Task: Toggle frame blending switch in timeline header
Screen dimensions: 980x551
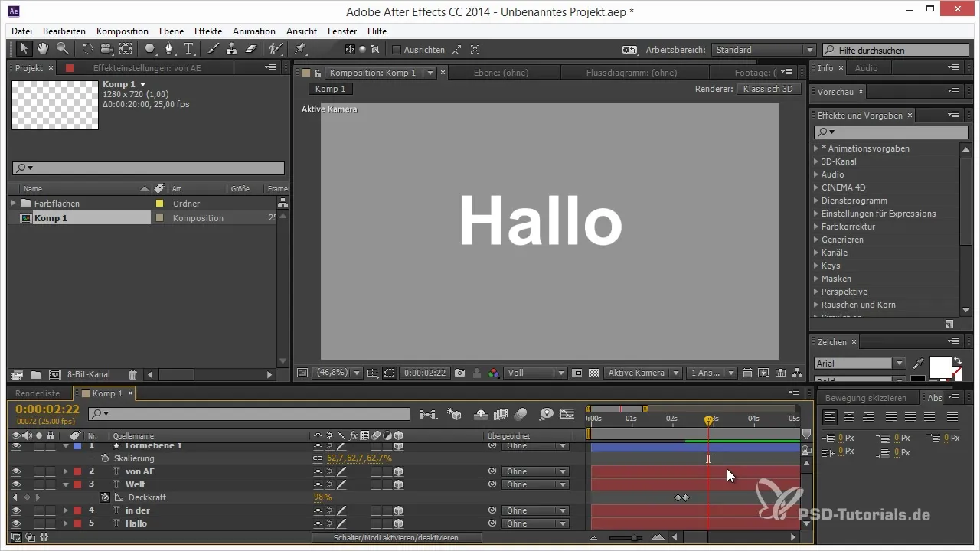Action: 501,414
